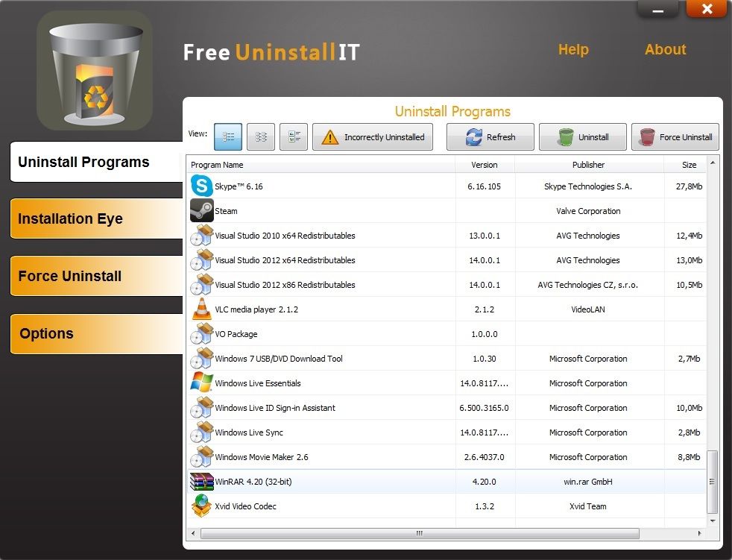Open the Uninstall Programs sidebar tab
The image size is (732, 560).
tap(97, 162)
